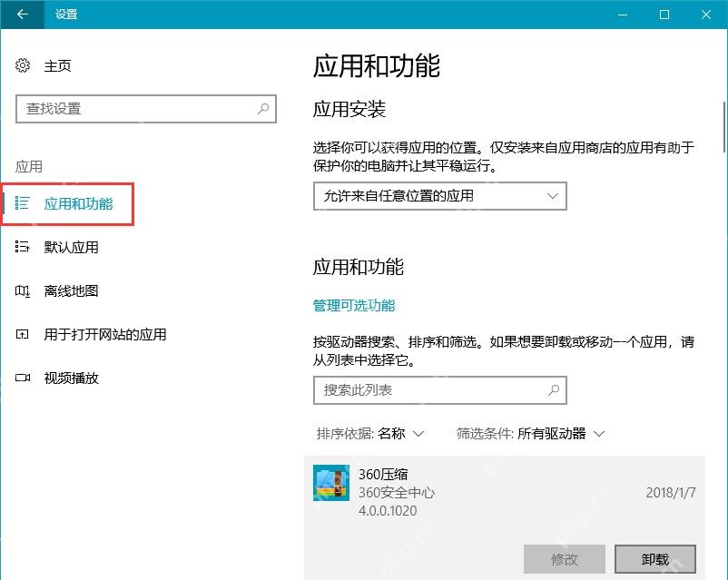Click the 默认应用 sidebar icon
This screenshot has width=728, height=580.
[23, 247]
